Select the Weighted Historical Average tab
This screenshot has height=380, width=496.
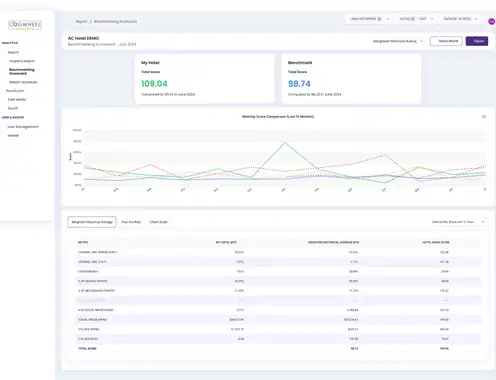92,222
